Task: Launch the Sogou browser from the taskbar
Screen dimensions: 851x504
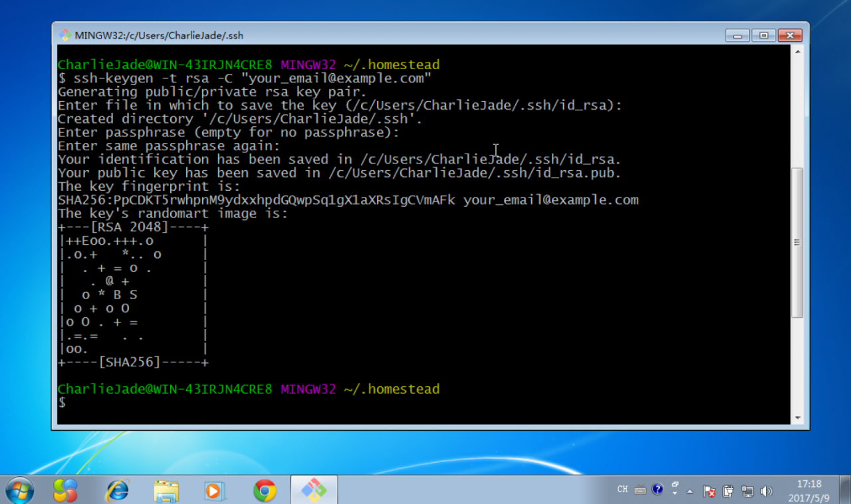Action: point(65,491)
